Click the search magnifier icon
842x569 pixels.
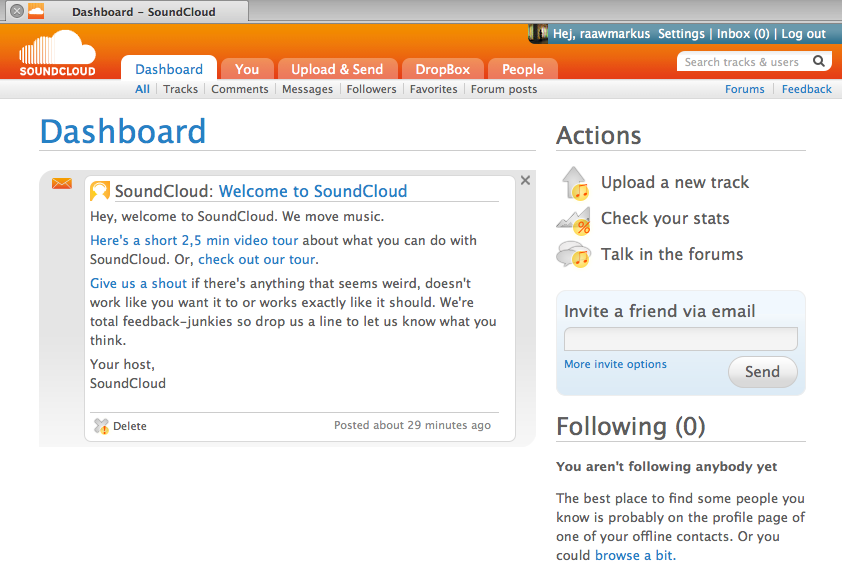818,61
